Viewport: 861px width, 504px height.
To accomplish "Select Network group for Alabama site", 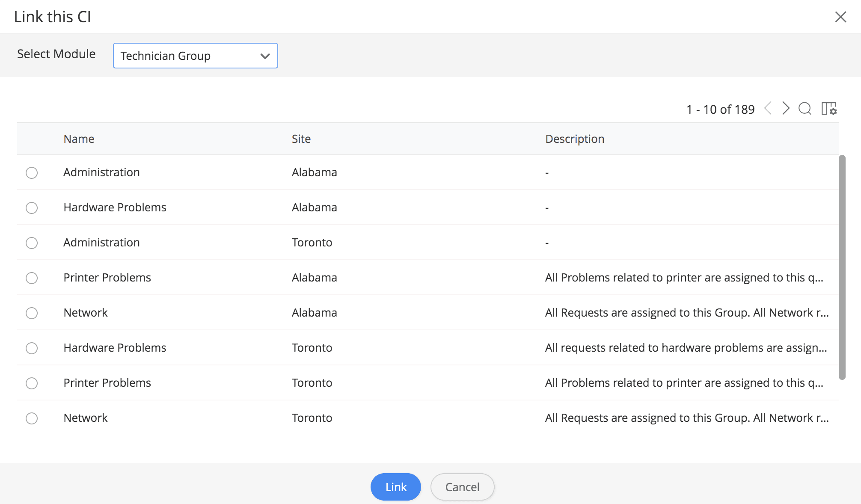I will point(32,313).
